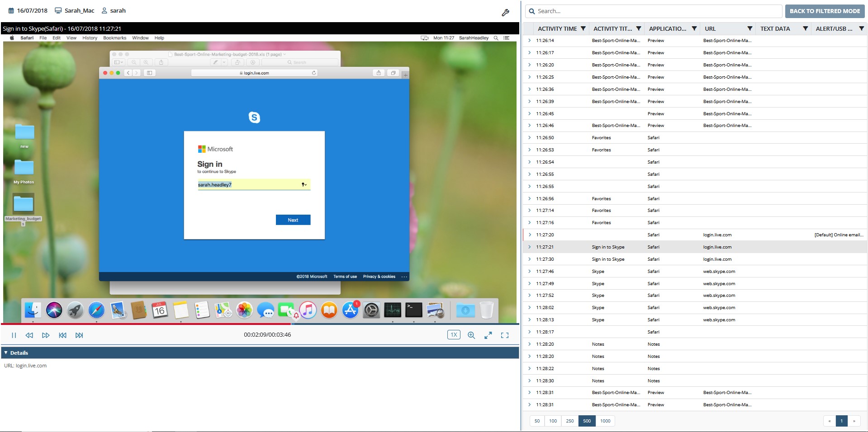Set page size to 250
This screenshot has width=868, height=432.
coord(570,421)
